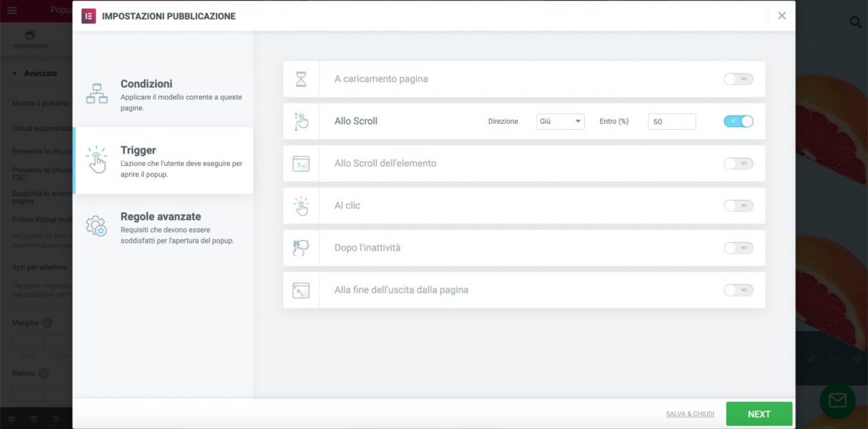This screenshot has width=868, height=429.
Task: Disable the Allo Scroll toggle
Action: tap(738, 121)
